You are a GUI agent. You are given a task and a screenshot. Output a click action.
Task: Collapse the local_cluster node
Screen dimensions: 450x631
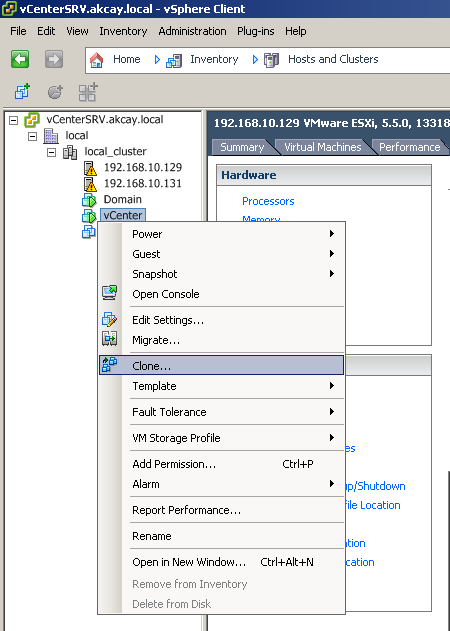(52, 153)
